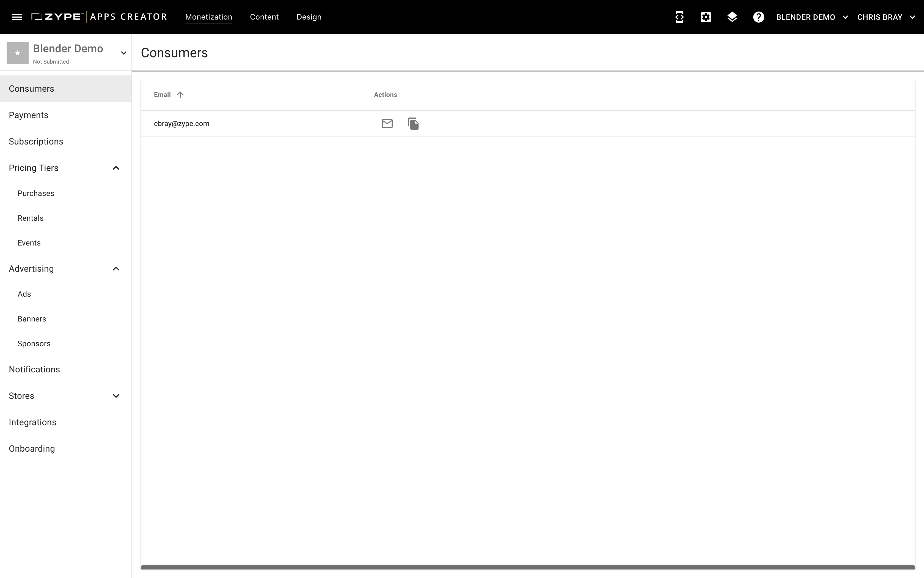This screenshot has height=578, width=924.
Task: Click the copy icon for cbray@zype.com
Action: point(413,124)
